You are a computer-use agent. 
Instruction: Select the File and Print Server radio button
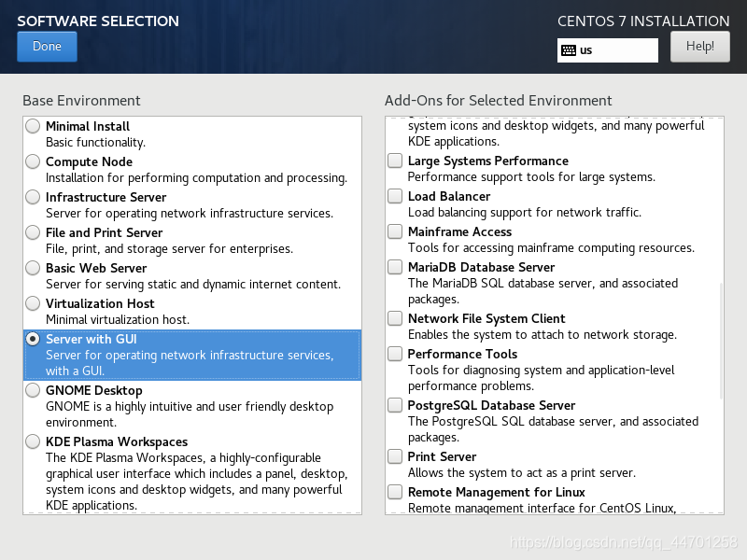[x=33, y=232]
